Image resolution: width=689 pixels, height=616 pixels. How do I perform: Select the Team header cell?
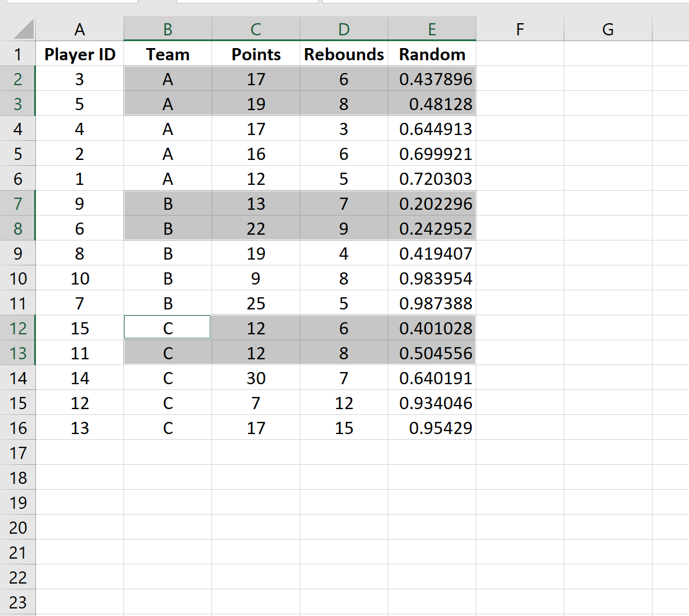(x=167, y=54)
